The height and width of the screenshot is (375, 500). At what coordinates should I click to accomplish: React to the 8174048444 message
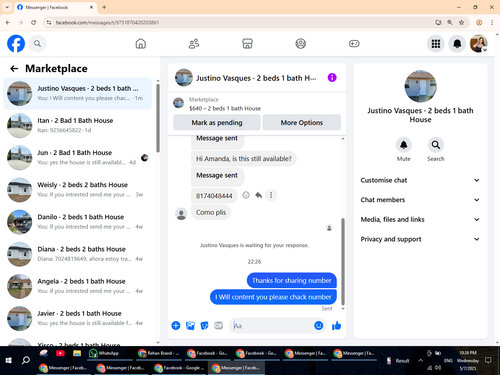click(246, 195)
